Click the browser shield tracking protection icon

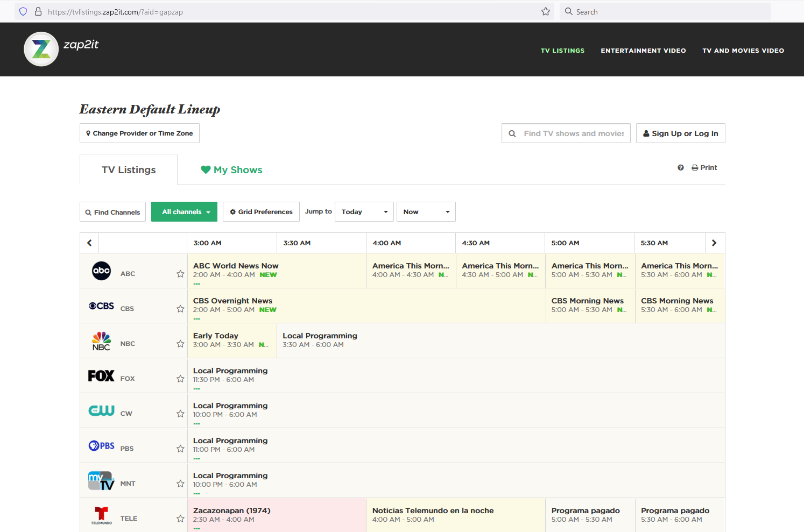(x=23, y=11)
